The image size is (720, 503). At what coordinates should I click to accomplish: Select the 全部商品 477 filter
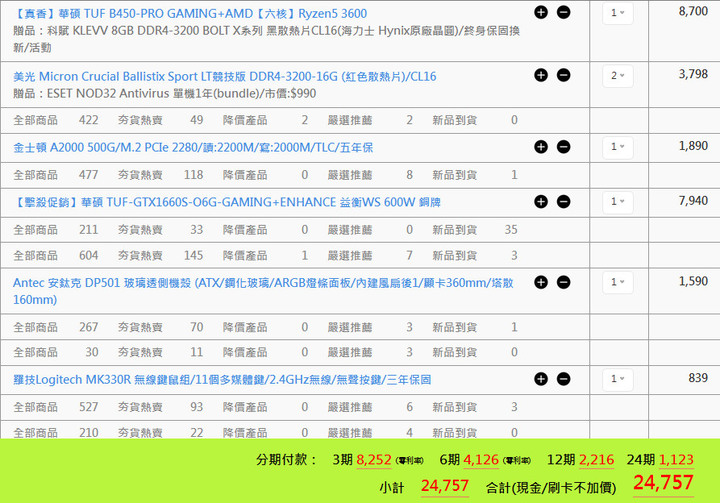click(56, 175)
